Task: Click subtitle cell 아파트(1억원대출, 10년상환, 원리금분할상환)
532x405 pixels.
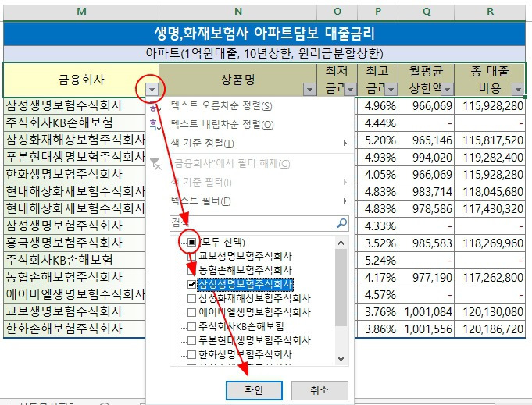Action: (x=264, y=53)
